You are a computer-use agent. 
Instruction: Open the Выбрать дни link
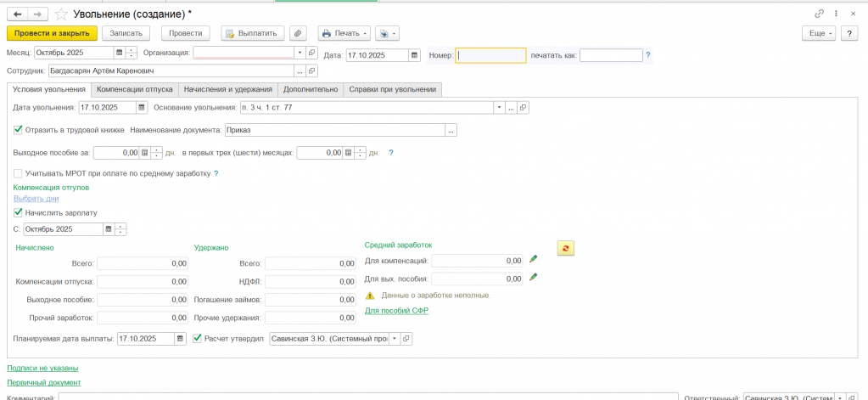(x=36, y=199)
